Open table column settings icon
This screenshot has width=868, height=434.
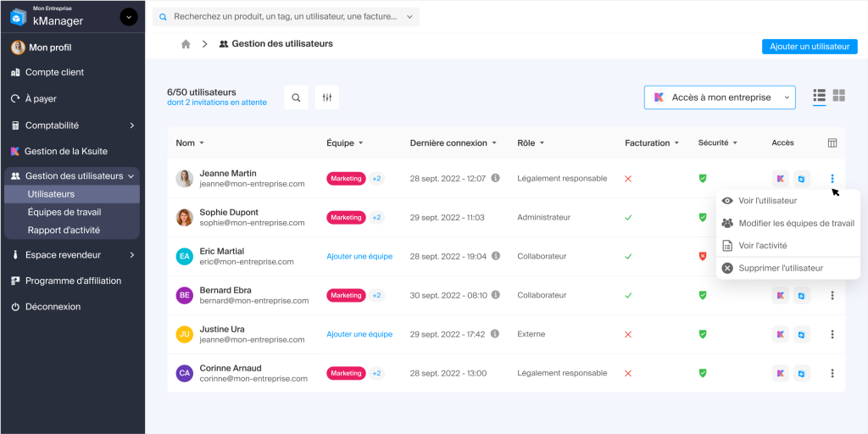pos(832,143)
